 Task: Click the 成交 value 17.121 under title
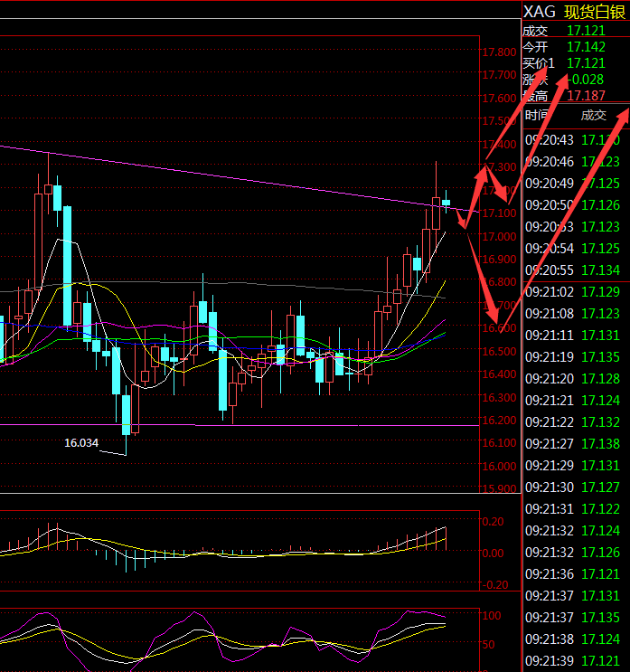586,31
